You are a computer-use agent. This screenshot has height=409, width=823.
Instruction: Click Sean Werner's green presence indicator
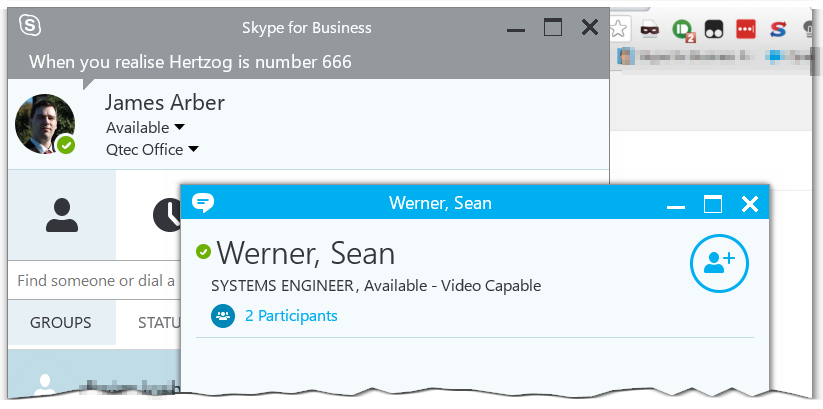tap(203, 252)
